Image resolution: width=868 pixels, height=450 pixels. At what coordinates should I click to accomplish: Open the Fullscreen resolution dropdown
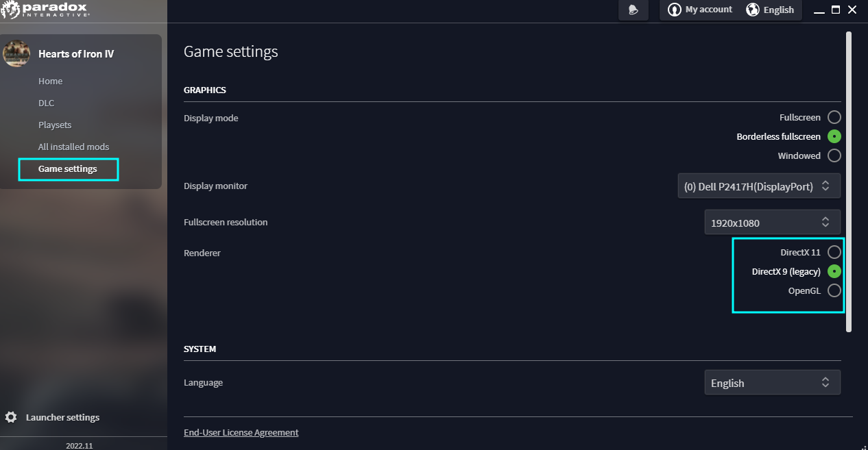coord(772,222)
